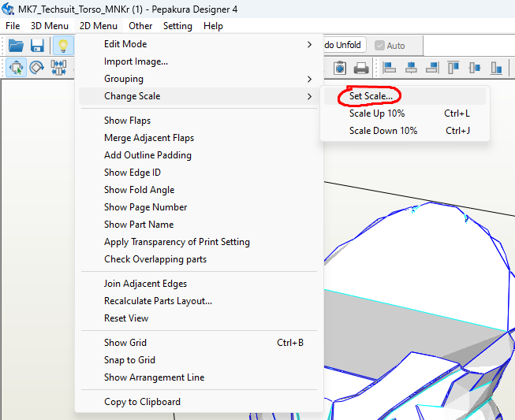This screenshot has width=515, height=420.
Task: Open the File menu
Action: (x=13, y=26)
